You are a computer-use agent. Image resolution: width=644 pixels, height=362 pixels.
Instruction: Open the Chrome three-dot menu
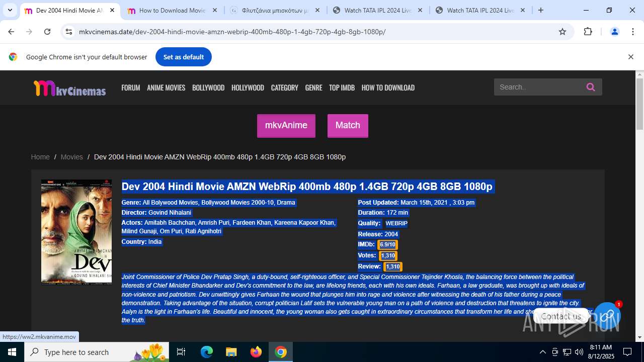click(x=633, y=32)
